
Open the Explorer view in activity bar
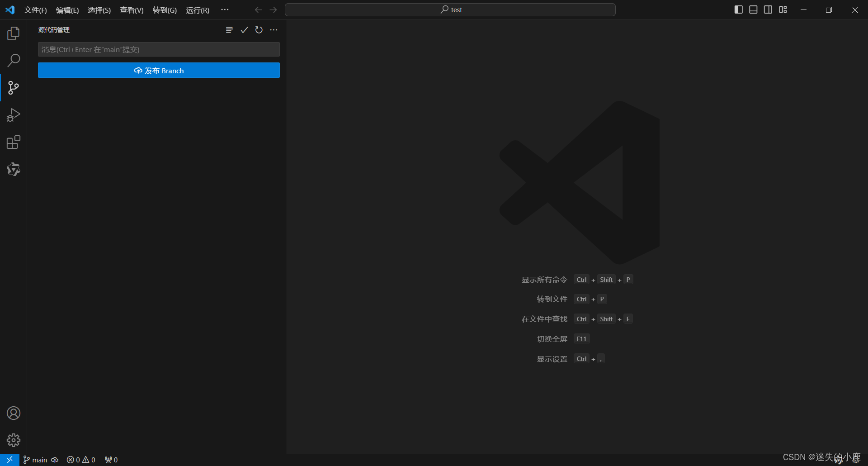pyautogui.click(x=14, y=33)
